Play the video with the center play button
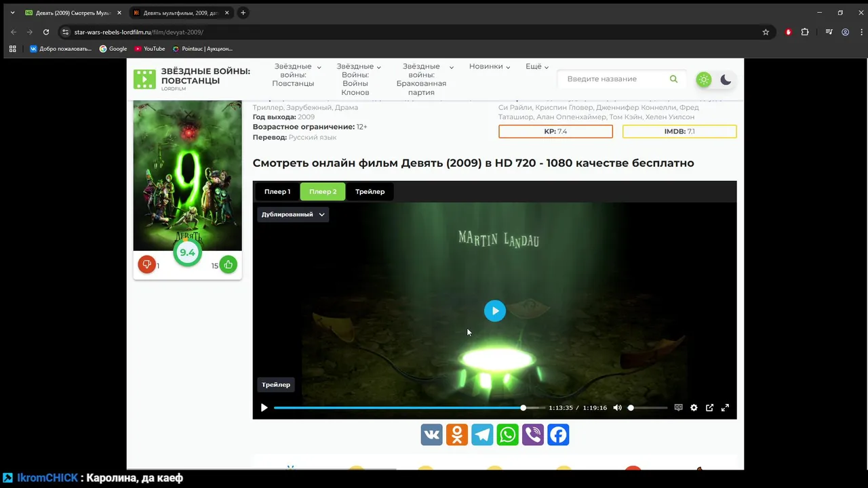Viewport: 868px width, 488px height. [495, 311]
